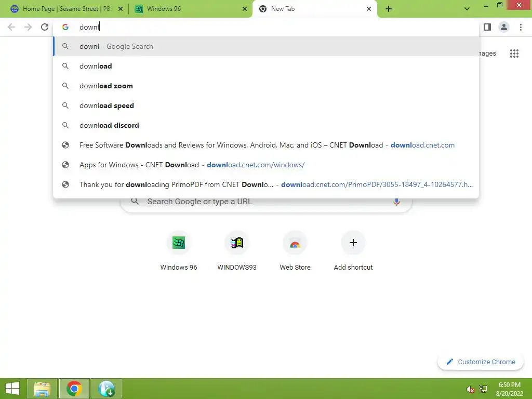532x399 pixels.
Task: Open PrimoPDF CNET download suggestion
Action: (x=266, y=184)
